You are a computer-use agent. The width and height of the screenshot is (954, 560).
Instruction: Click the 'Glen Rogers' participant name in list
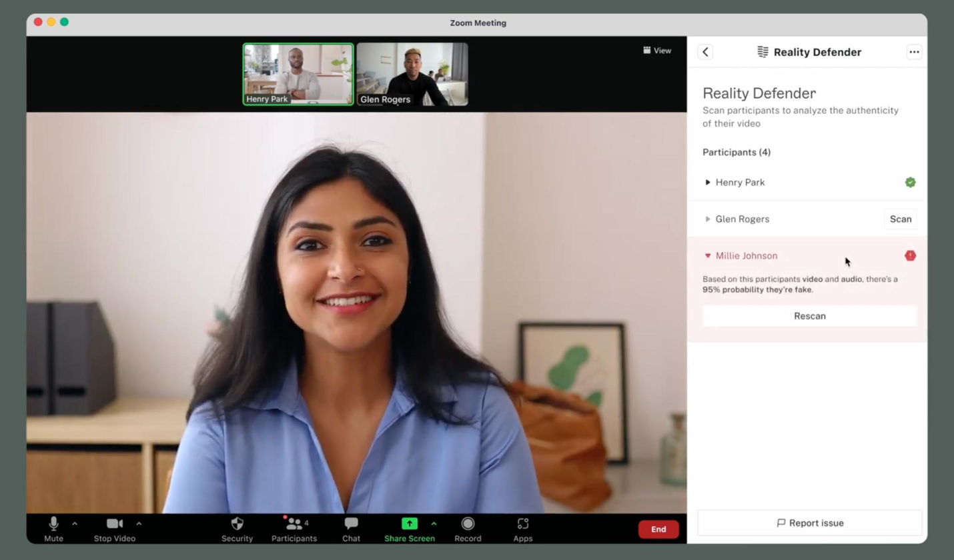tap(743, 219)
